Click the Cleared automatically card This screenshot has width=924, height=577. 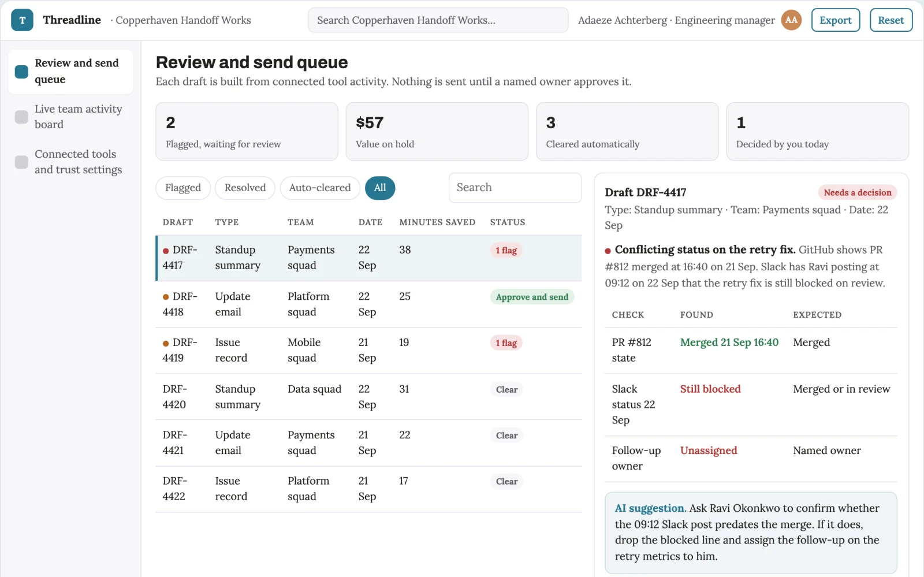(627, 132)
